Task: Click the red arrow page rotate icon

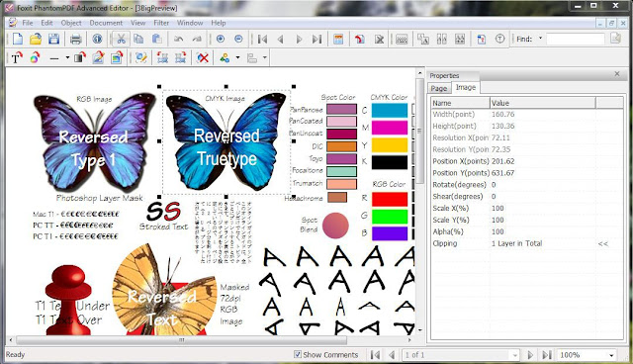Action: coord(360,40)
